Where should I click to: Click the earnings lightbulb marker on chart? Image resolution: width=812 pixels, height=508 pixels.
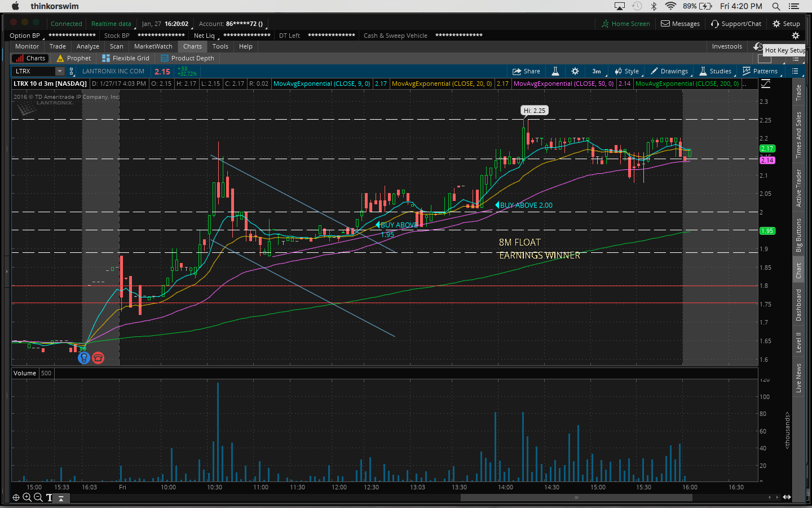click(x=83, y=358)
